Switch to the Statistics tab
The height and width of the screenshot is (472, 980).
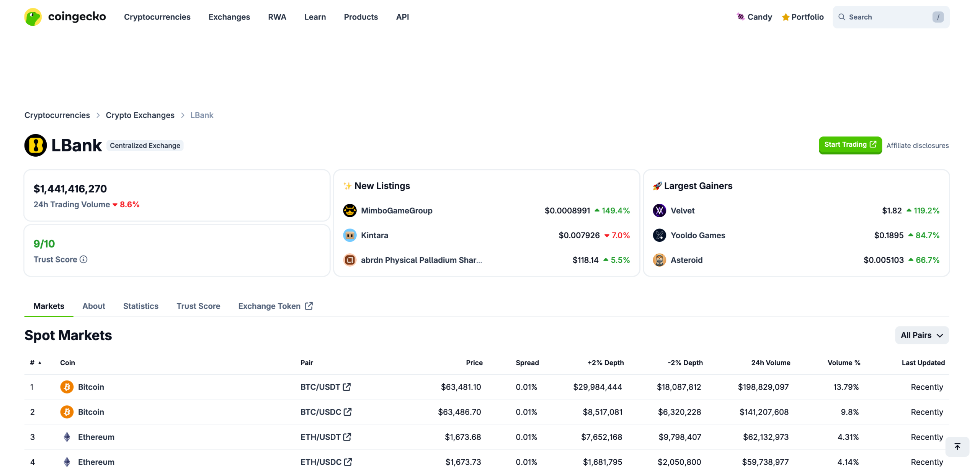(x=141, y=306)
